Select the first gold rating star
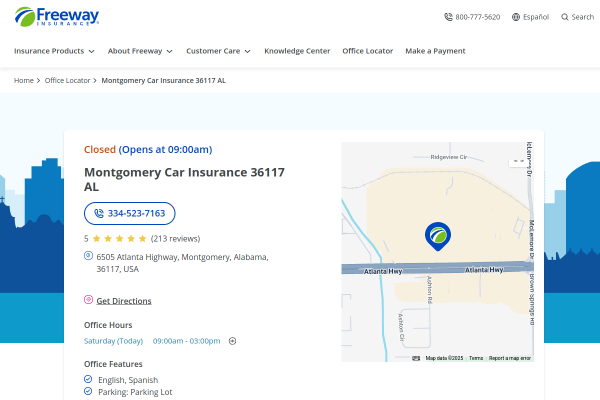Screen dimensions: 600x400 [96, 238]
